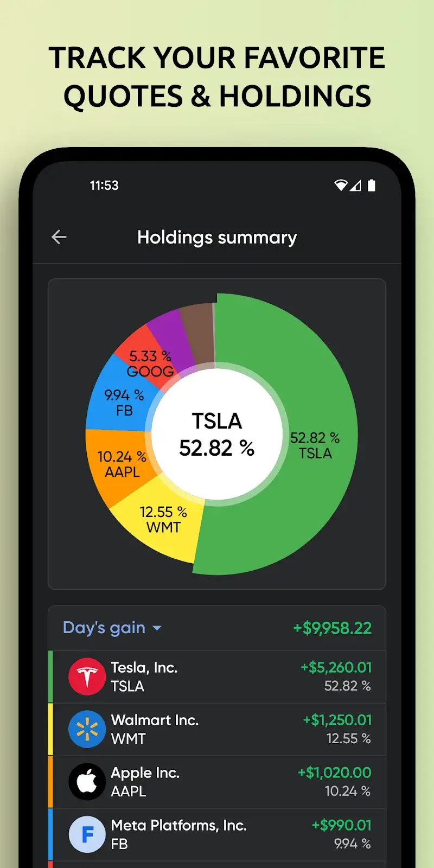434x868 pixels.
Task: Tap the Tesla logo icon
Action: coord(87,676)
